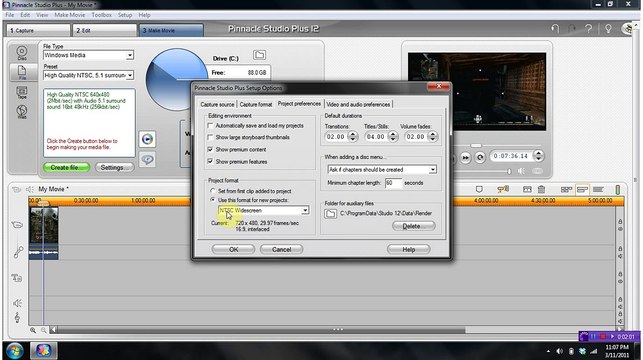Adjust Volume fades duration stepper
This screenshot has width=643, height=360.
click(x=433, y=137)
